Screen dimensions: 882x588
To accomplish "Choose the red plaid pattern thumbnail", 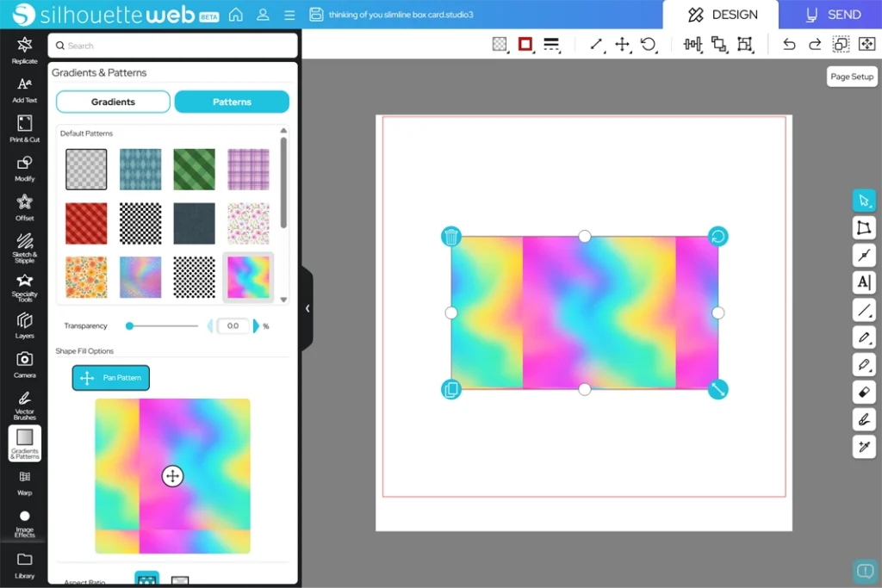I will 86,224.
